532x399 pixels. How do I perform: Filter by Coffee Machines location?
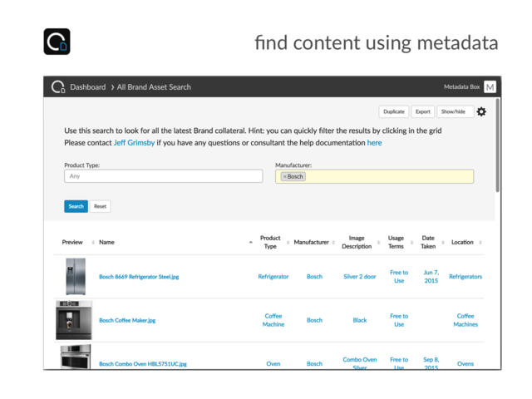point(465,320)
